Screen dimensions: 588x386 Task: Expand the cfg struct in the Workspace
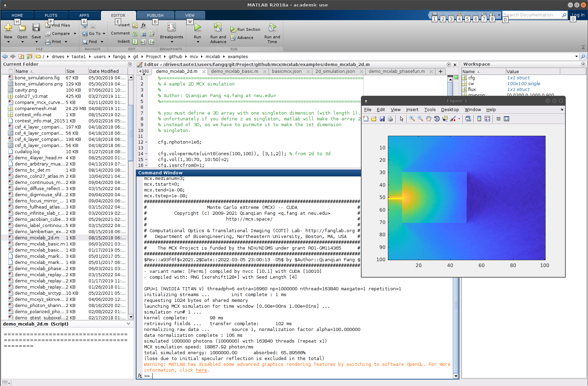coord(465,78)
